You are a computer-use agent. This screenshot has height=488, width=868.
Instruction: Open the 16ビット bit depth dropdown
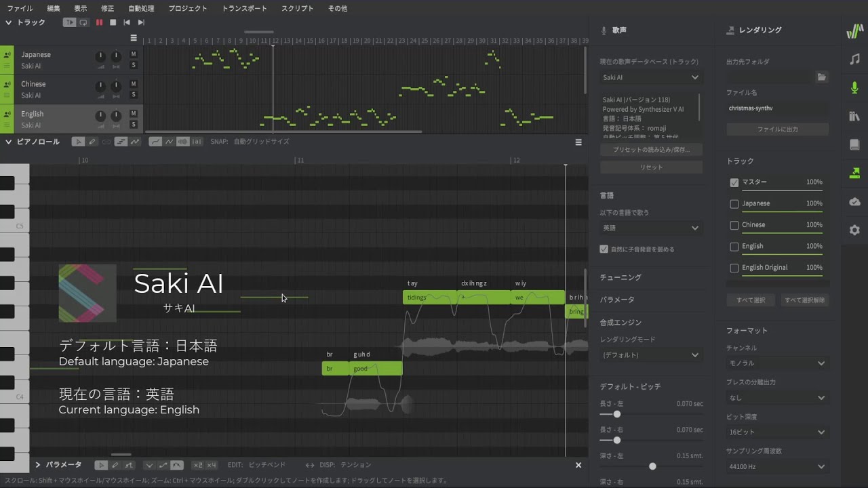click(x=777, y=432)
